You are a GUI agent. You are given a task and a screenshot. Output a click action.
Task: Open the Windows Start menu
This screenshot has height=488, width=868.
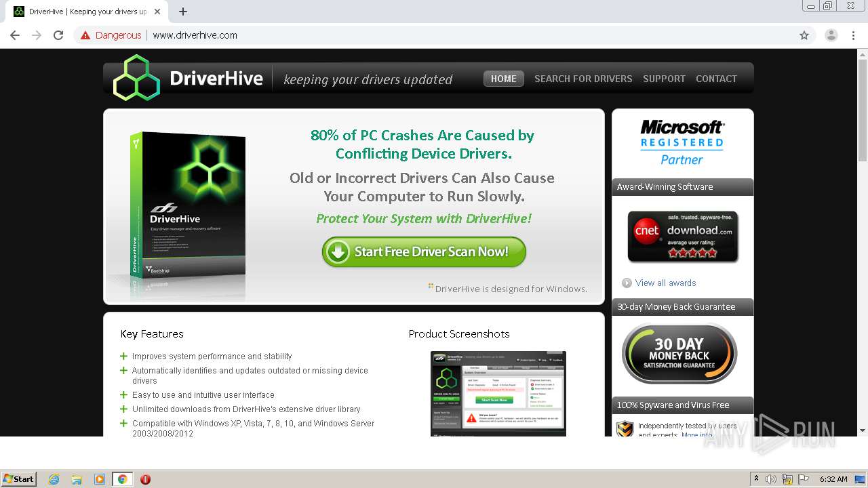click(x=18, y=479)
